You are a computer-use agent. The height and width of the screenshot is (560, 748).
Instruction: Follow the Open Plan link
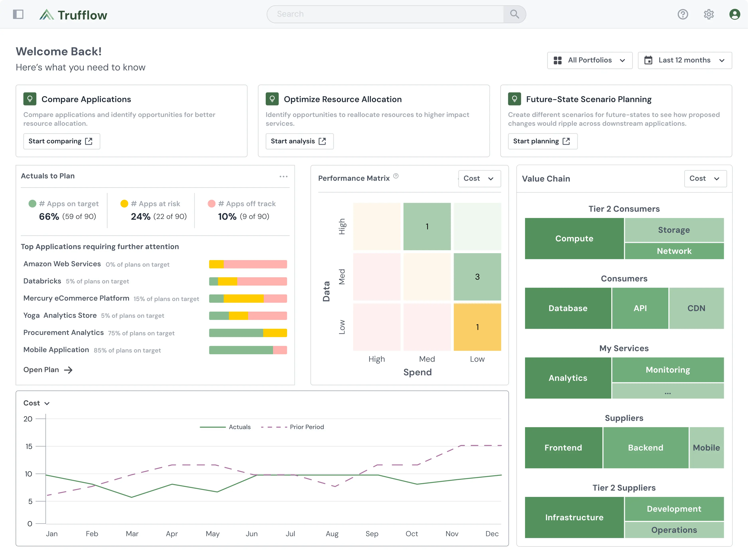coord(48,370)
